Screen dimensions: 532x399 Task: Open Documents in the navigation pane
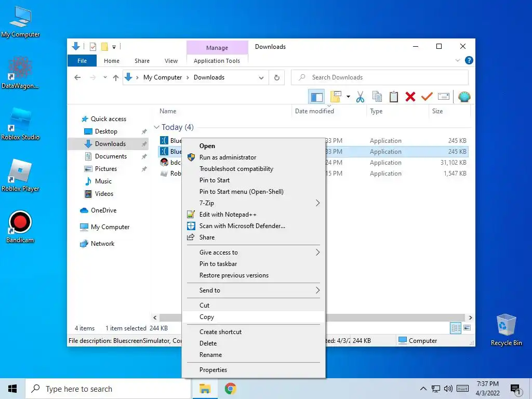[111, 156]
